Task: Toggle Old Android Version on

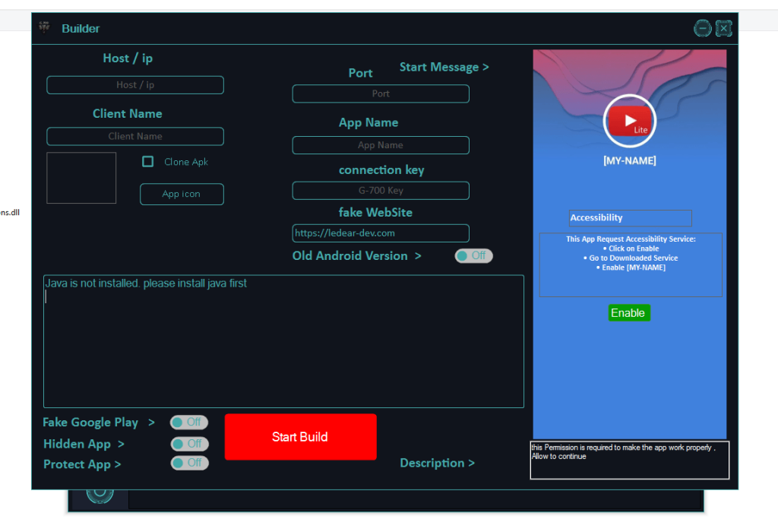Action: click(x=473, y=255)
